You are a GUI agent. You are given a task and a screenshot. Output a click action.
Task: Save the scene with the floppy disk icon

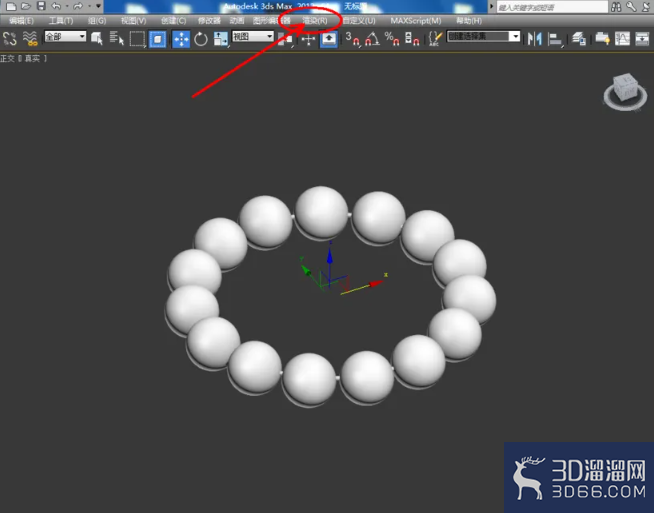41,6
